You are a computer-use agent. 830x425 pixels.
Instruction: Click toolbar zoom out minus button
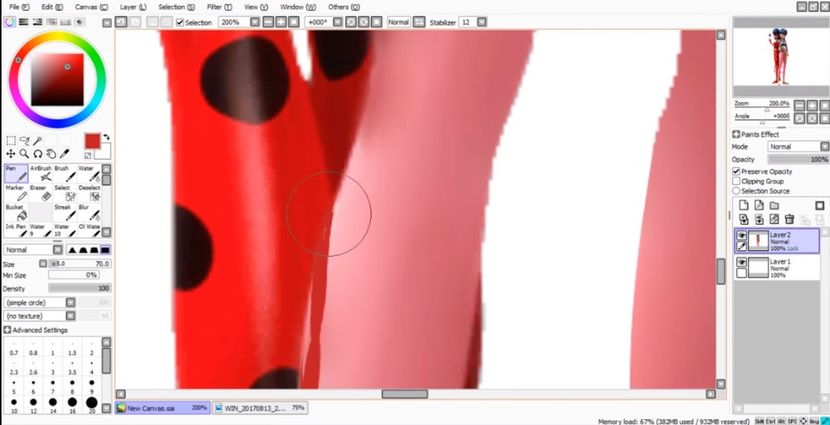point(268,22)
